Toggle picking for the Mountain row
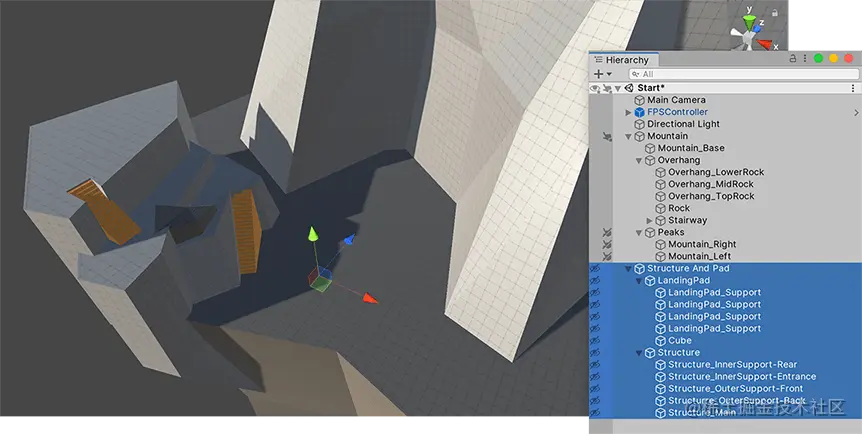862x434 pixels. tap(607, 136)
